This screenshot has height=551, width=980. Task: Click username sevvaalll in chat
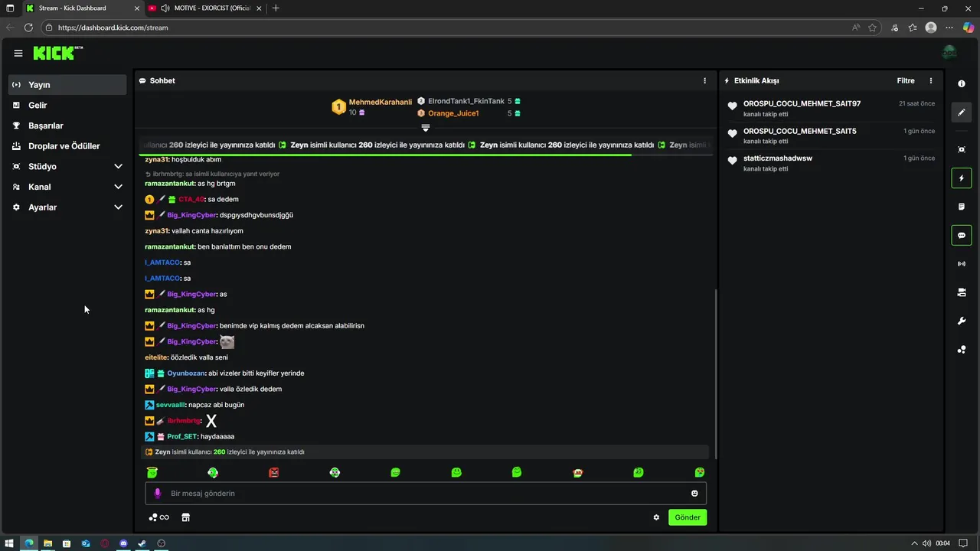coord(171,405)
